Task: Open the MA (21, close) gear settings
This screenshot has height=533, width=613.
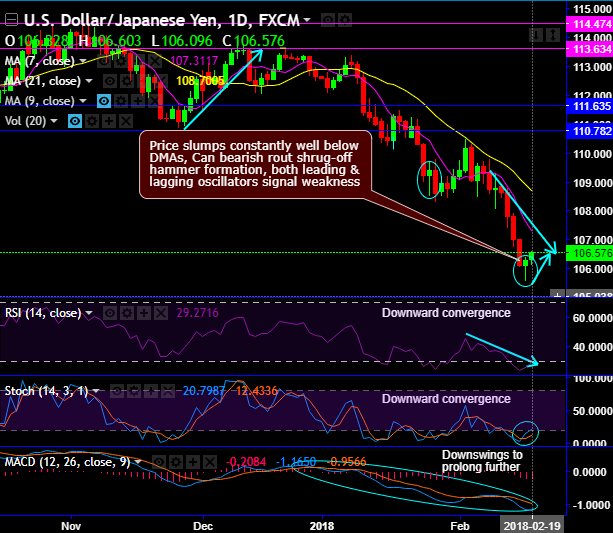Action: coord(127,81)
